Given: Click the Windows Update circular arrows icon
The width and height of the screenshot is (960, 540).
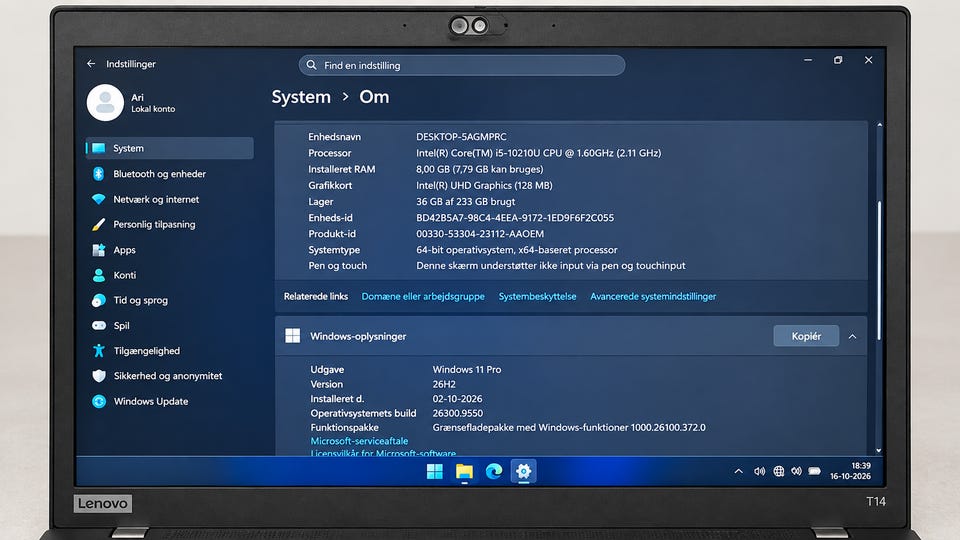Looking at the screenshot, I should 99,401.
